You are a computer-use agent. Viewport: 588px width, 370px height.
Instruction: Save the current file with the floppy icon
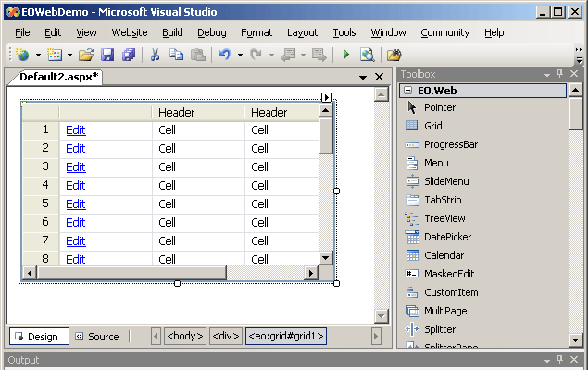tap(107, 55)
